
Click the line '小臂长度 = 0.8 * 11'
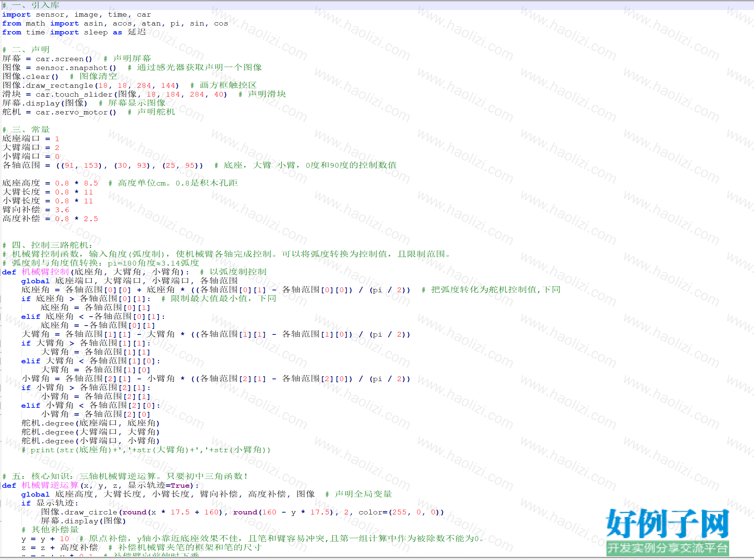(47, 201)
